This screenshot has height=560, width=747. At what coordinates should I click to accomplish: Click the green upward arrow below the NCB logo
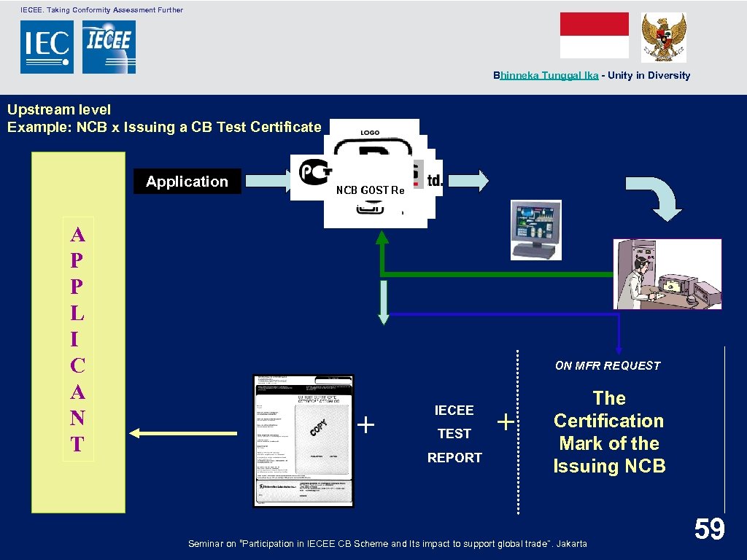click(x=382, y=252)
